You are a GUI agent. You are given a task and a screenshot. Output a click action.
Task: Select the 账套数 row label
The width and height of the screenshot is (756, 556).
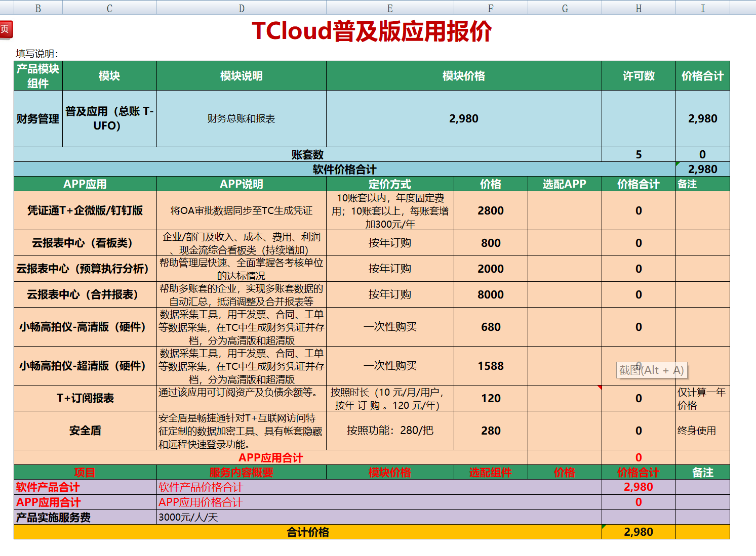(x=307, y=154)
